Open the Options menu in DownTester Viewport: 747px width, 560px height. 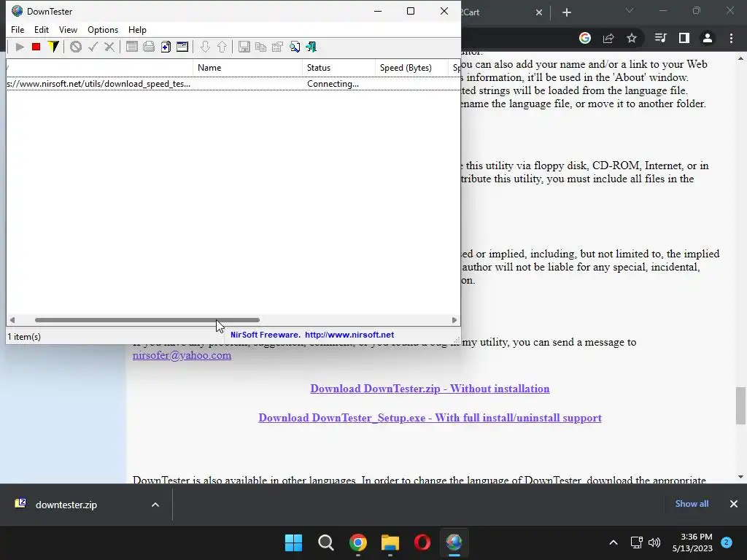(x=103, y=29)
